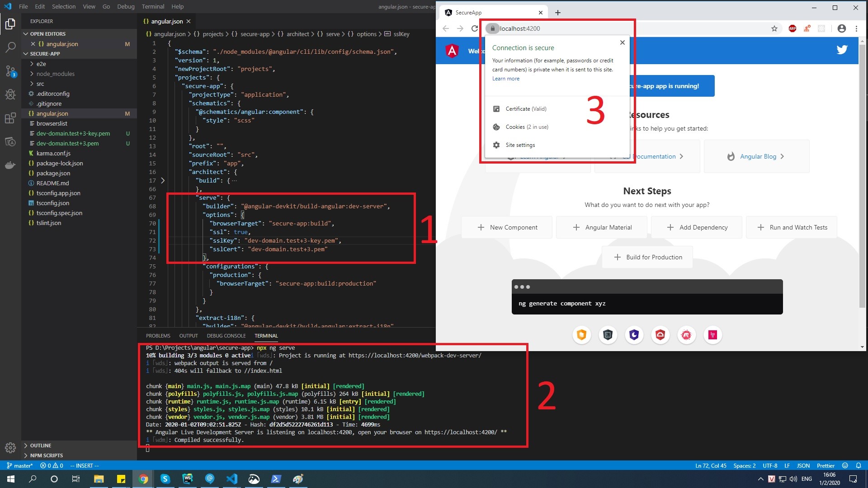Image resolution: width=868 pixels, height=488 pixels.
Task: Click the Prettier status bar item
Action: pos(826,465)
